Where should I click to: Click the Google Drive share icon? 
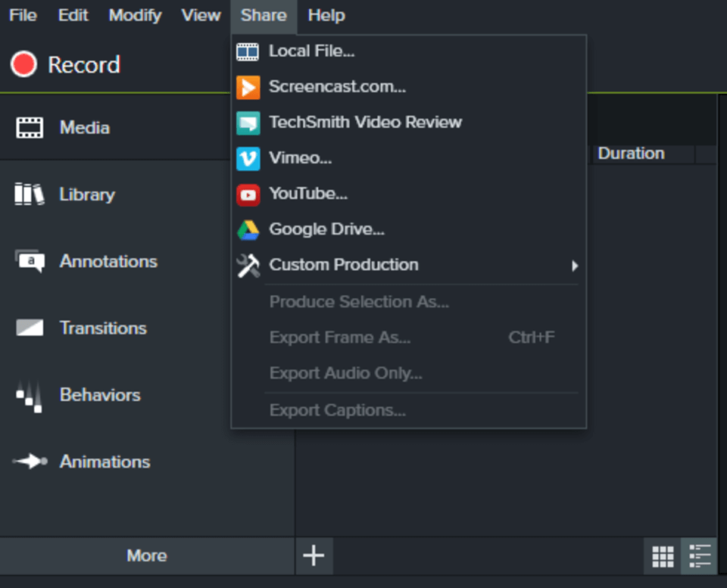[248, 229]
